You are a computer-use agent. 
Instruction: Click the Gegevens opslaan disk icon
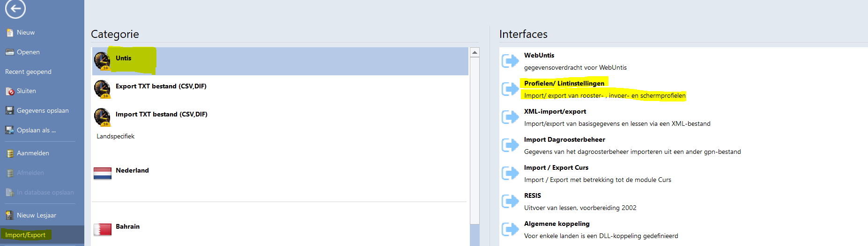[x=10, y=111]
